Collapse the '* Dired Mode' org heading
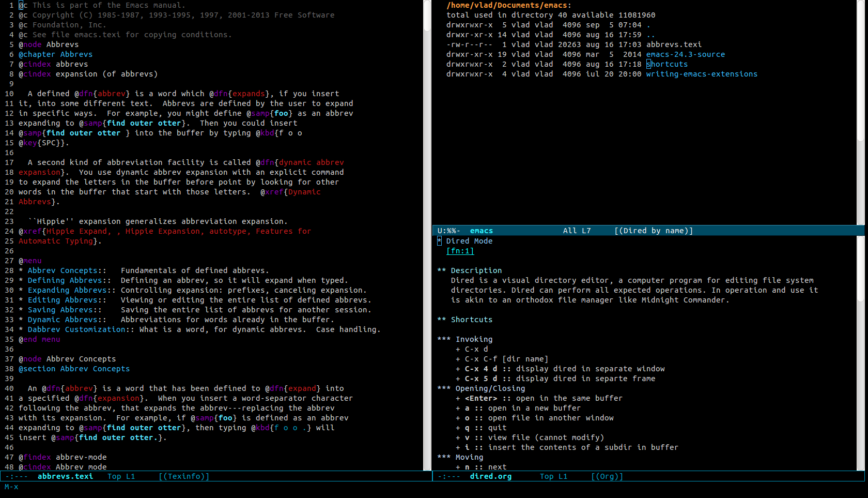The image size is (868, 498). (465, 241)
